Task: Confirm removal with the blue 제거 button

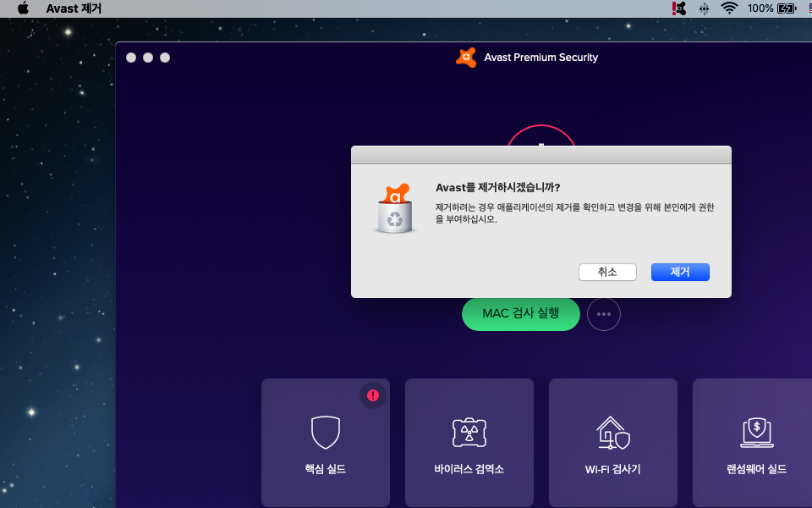Action: (680, 272)
